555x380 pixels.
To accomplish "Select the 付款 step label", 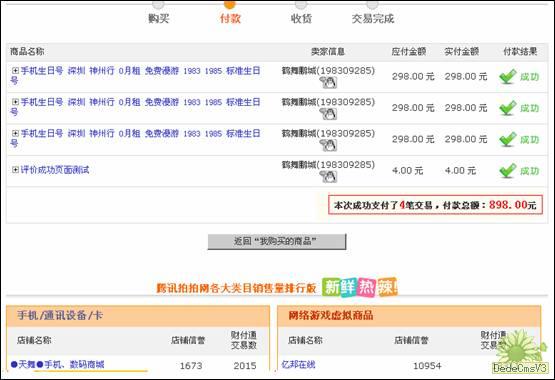I will pyautogui.click(x=230, y=18).
